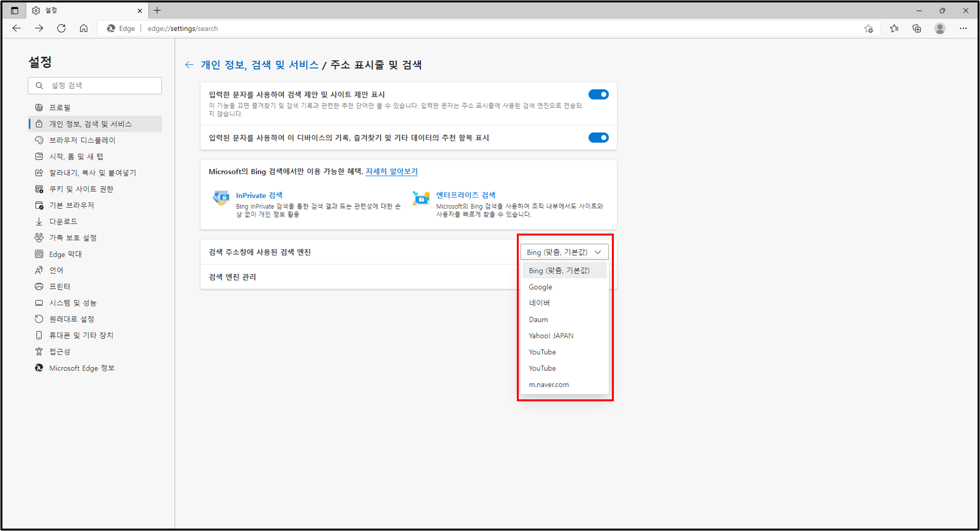The height and width of the screenshot is (531, 980).
Task: Toggle off 기록, 즐겨찾기 추천 항목 표시 switch
Action: click(x=598, y=138)
